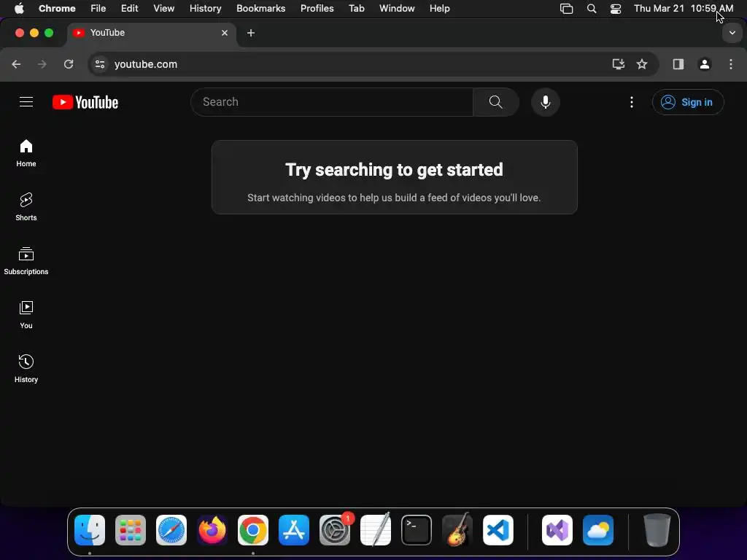Open Control Center in menu bar
Viewport: 747px width, 560px height.
[x=616, y=9]
